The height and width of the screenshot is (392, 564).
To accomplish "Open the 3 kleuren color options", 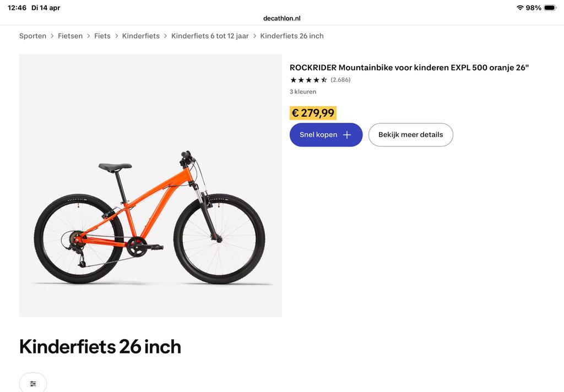I will point(303,91).
